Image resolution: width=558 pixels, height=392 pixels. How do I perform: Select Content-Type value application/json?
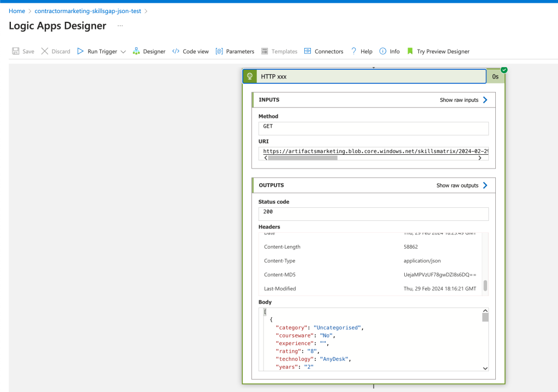(x=422, y=261)
